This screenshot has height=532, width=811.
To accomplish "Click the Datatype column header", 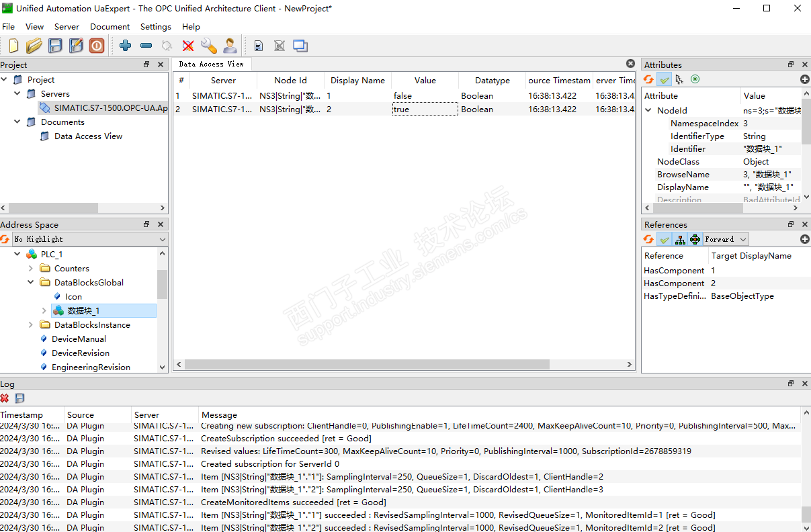I will click(492, 81).
